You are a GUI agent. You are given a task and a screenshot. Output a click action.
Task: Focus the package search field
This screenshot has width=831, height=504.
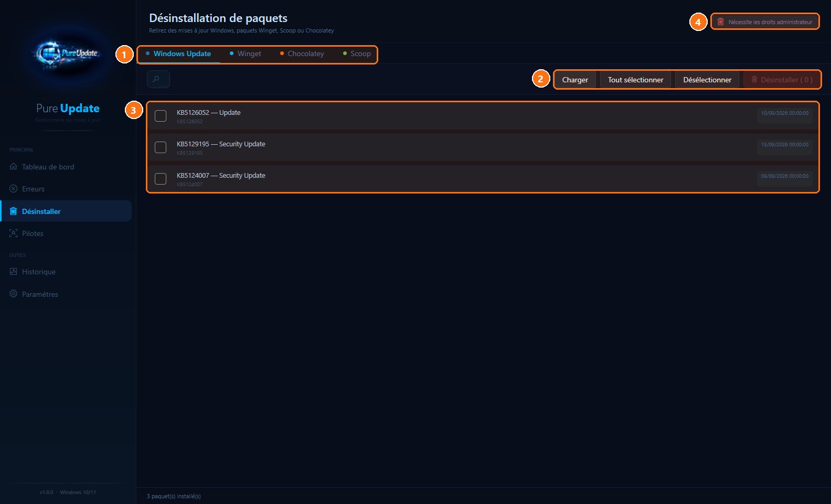[158, 79]
